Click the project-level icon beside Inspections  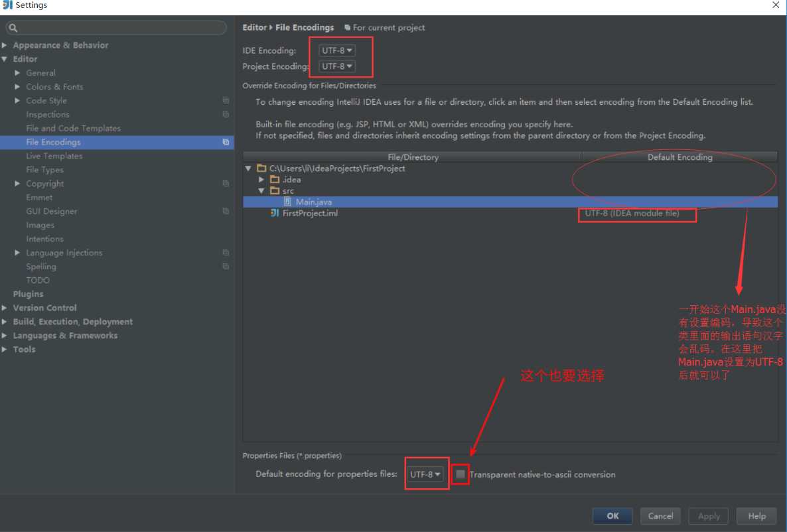click(x=226, y=115)
